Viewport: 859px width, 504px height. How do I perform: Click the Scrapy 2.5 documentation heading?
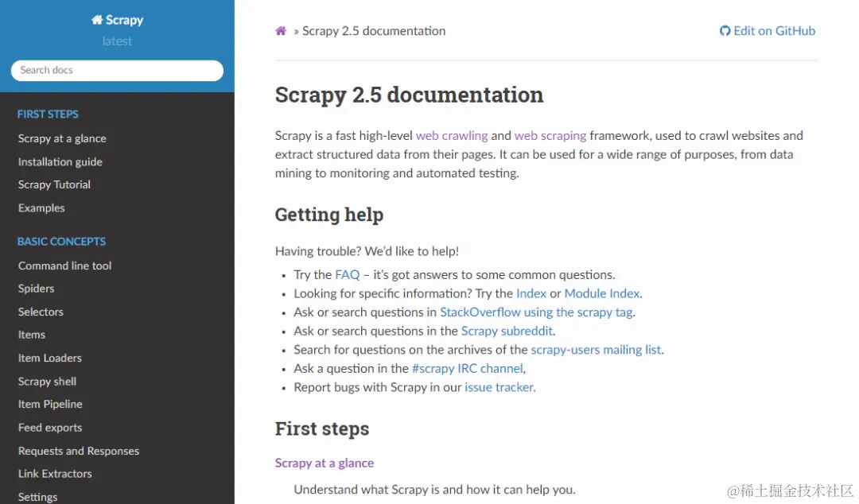pos(410,95)
